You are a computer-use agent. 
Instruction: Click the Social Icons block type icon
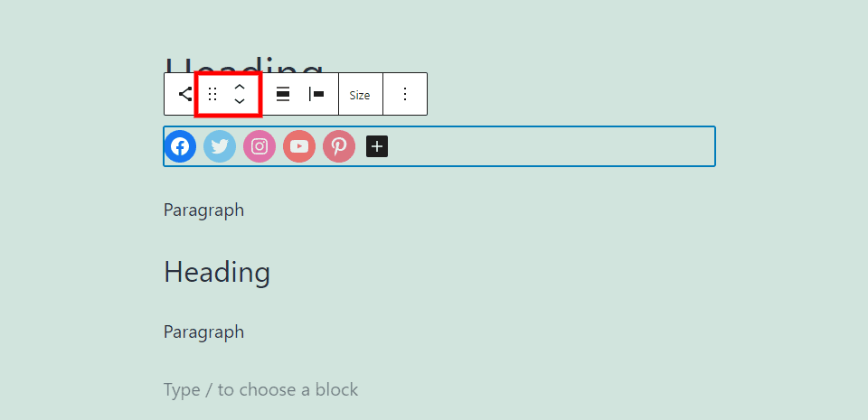[x=184, y=94]
